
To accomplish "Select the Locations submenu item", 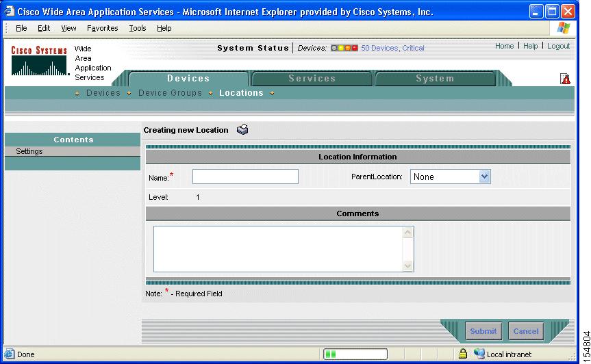I will 241,93.
